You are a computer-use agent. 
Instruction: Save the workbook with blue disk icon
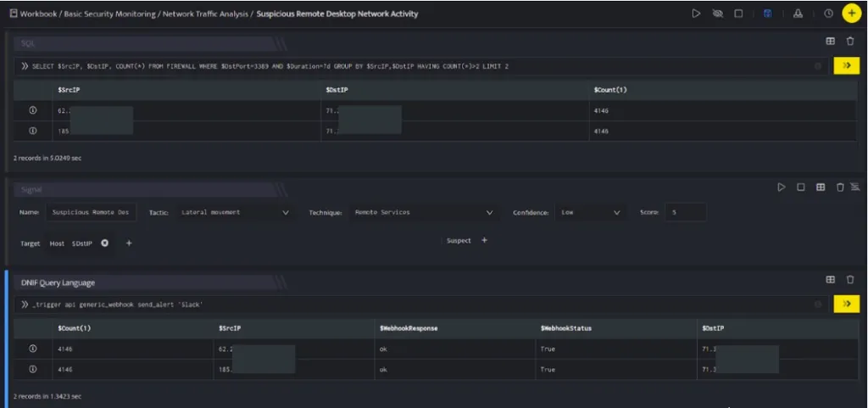(767, 14)
